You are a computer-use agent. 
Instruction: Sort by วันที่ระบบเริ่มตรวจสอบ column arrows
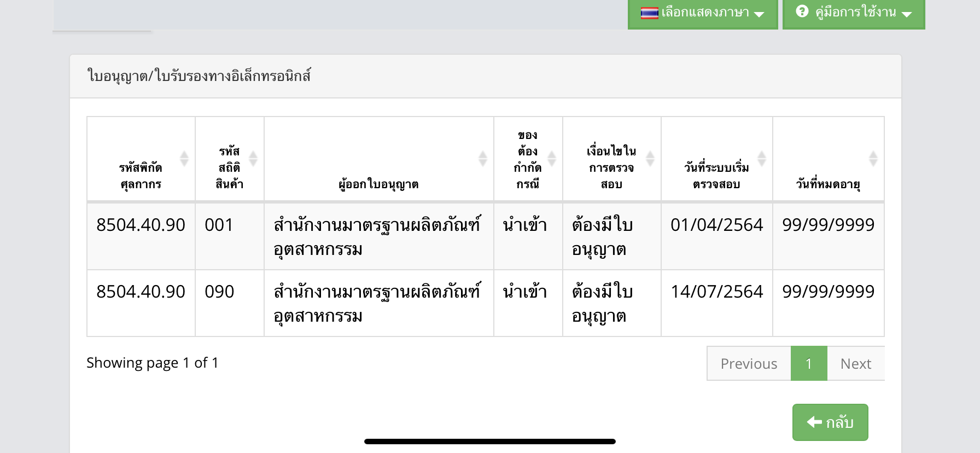tap(762, 159)
